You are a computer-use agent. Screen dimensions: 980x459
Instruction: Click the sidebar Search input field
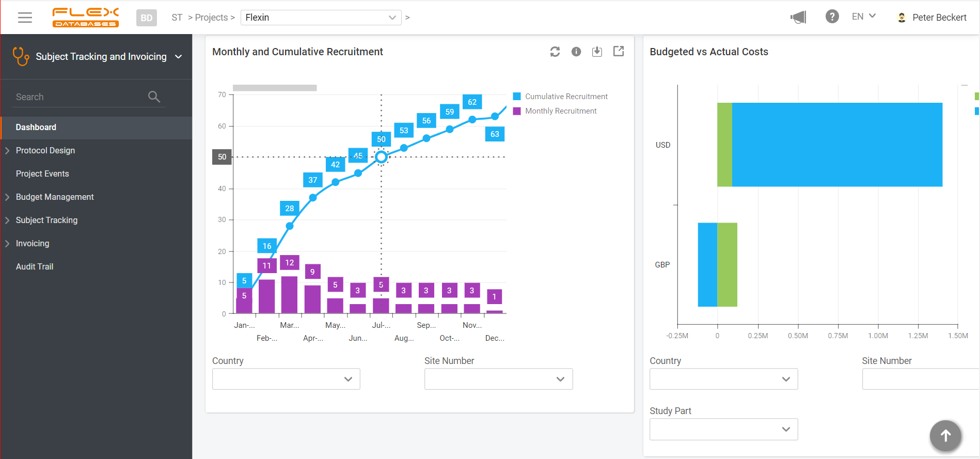tap(77, 97)
